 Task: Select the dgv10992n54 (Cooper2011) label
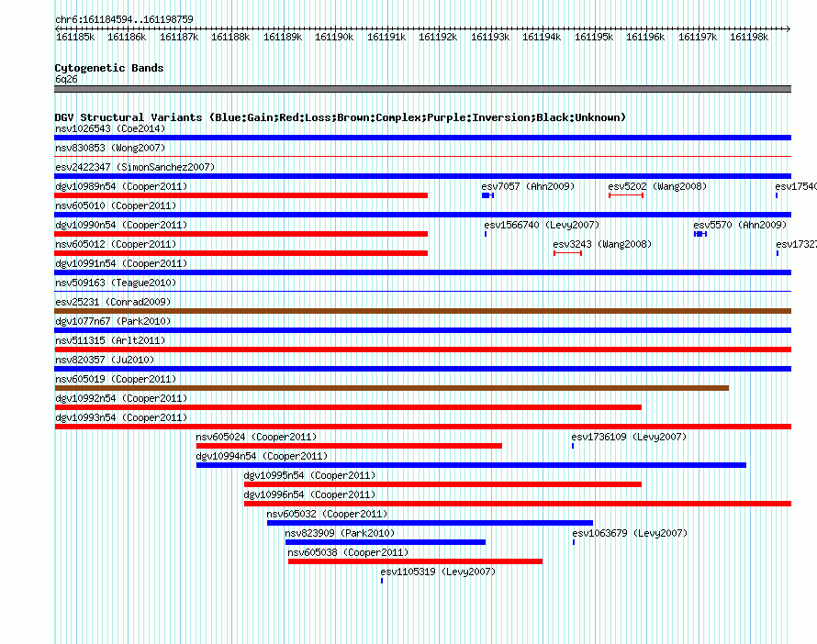tap(121, 398)
